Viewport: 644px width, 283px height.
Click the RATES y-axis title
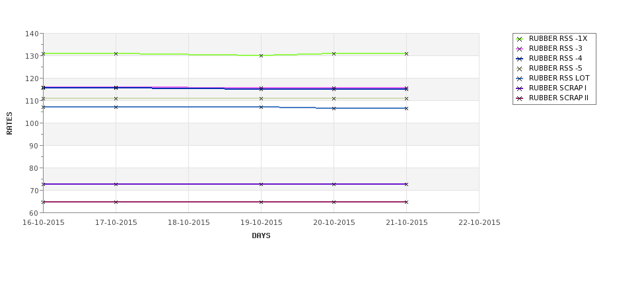click(x=9, y=123)
